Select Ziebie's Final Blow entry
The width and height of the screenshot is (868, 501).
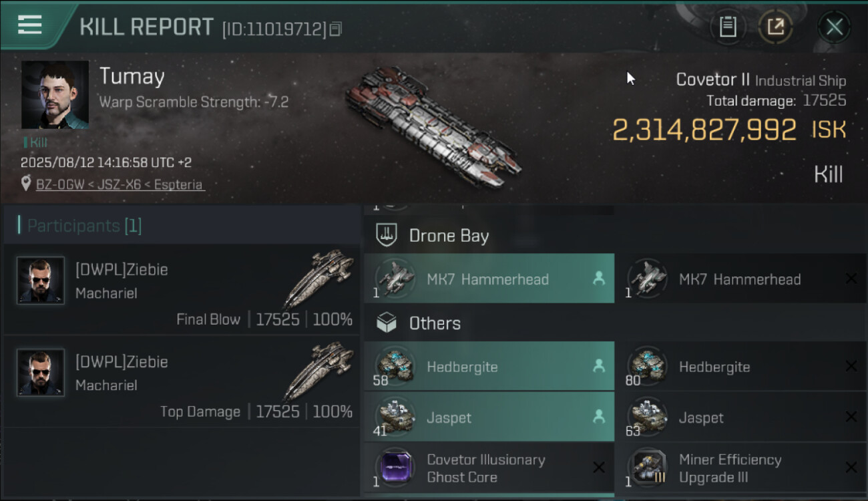click(182, 289)
